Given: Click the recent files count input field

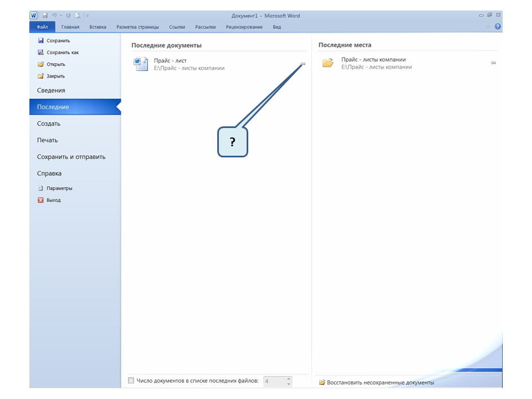Looking at the screenshot, I should click(274, 381).
